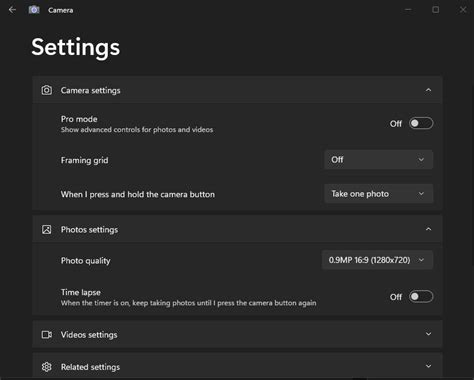Click the Camera settings header label

point(90,91)
